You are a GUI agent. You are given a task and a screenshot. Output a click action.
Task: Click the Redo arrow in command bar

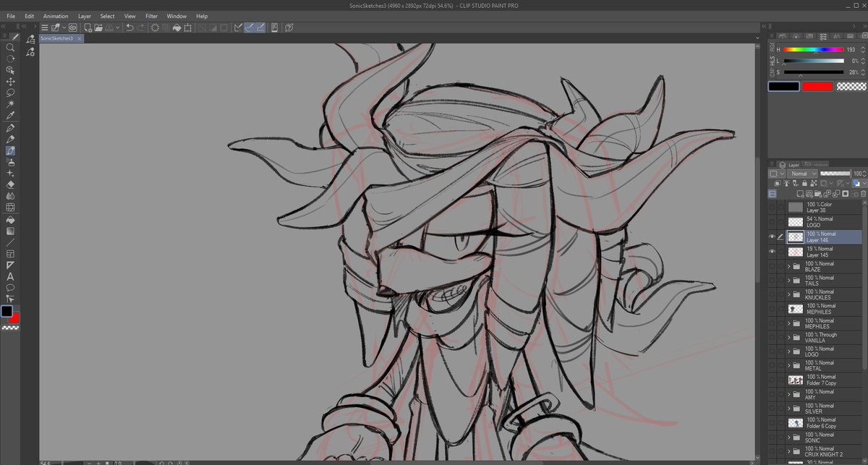pos(141,27)
